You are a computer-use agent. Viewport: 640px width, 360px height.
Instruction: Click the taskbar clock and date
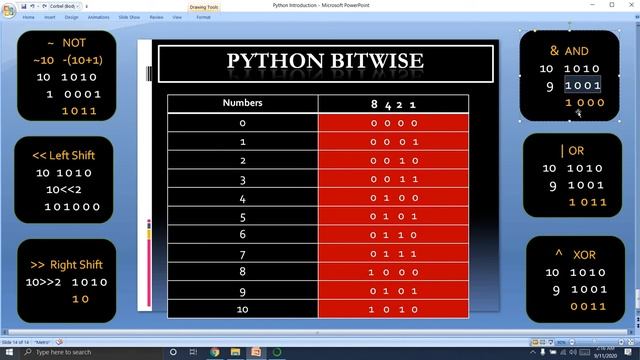click(605, 352)
